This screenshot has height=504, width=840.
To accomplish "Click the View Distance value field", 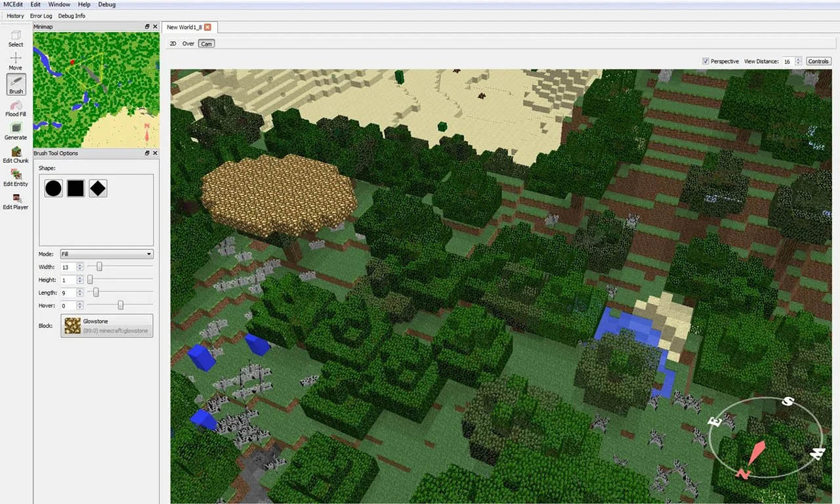I will (x=787, y=61).
